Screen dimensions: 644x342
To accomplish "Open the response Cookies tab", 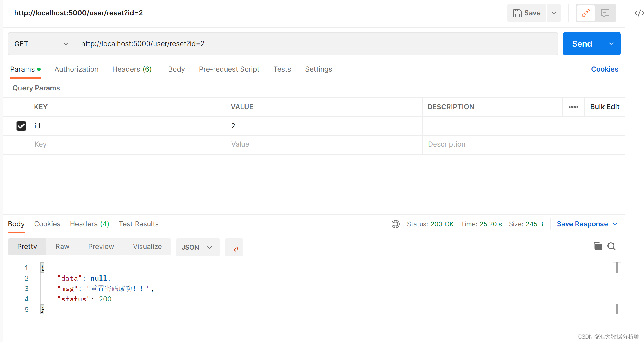I will (47, 224).
